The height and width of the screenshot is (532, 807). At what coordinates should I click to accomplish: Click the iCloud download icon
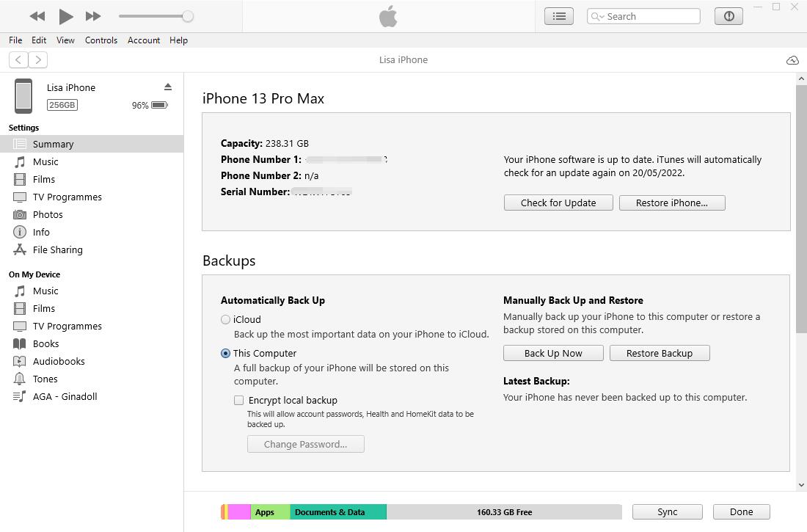pos(792,60)
